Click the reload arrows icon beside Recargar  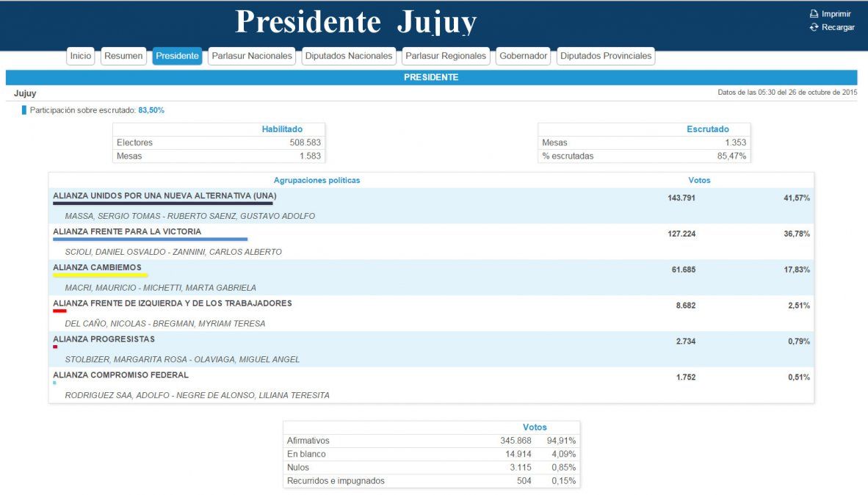pos(814,27)
